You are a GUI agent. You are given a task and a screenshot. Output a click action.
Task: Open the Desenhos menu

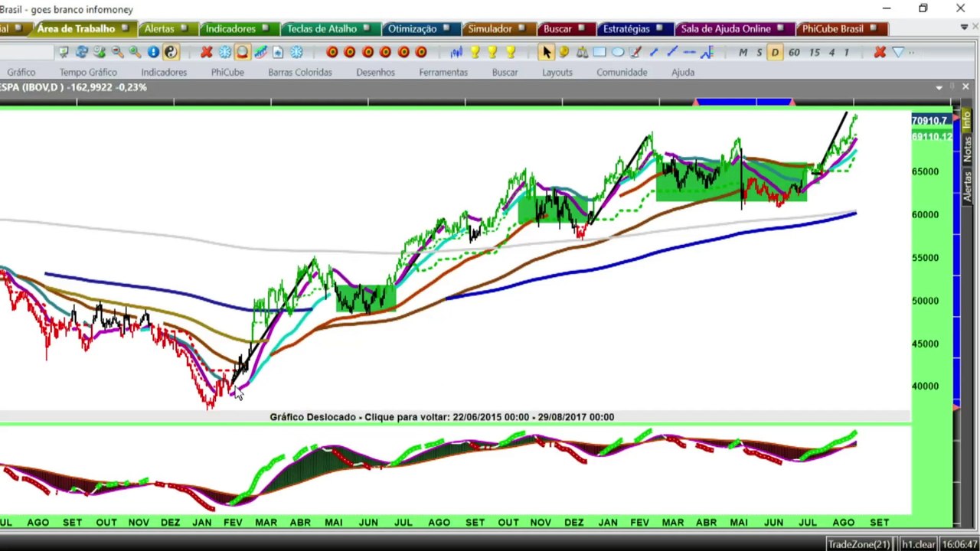pos(375,72)
